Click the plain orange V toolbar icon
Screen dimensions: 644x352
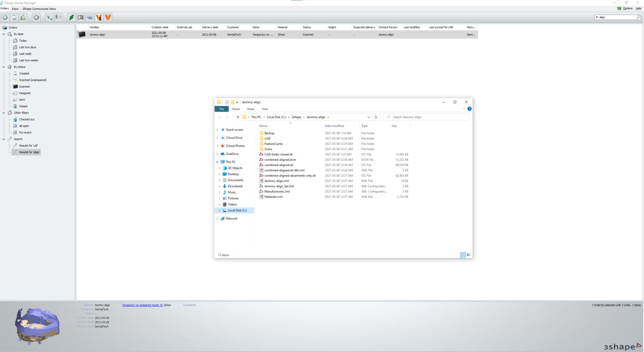[108, 17]
